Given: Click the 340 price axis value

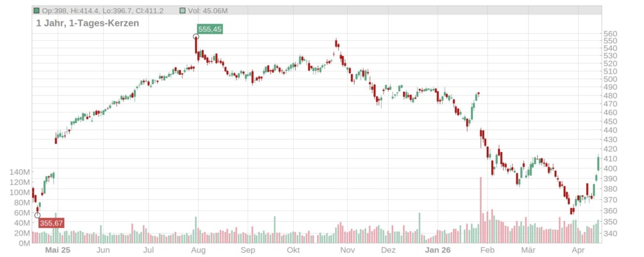Looking at the screenshot, I should point(611,233).
